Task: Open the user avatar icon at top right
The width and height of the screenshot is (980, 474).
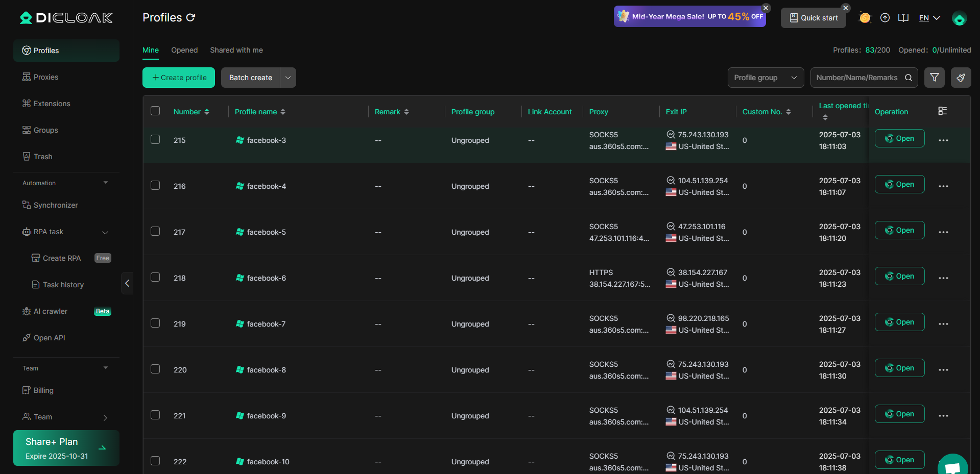Action: pos(959,19)
